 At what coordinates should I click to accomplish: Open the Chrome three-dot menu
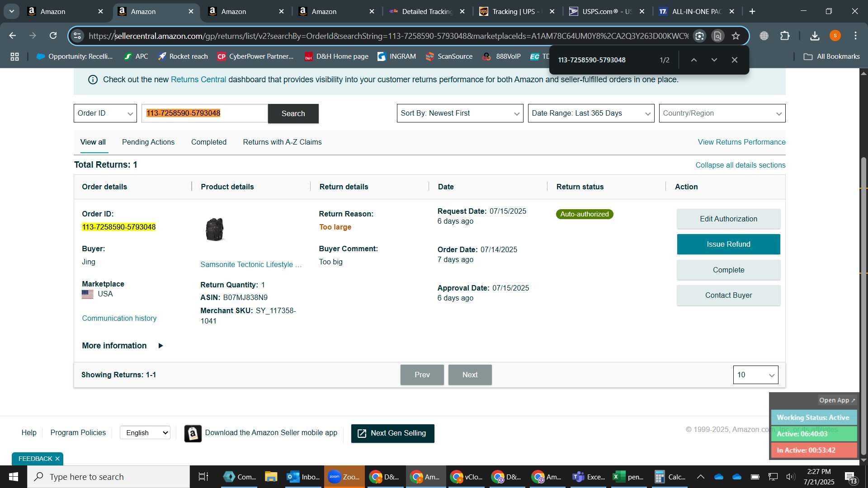point(855,36)
